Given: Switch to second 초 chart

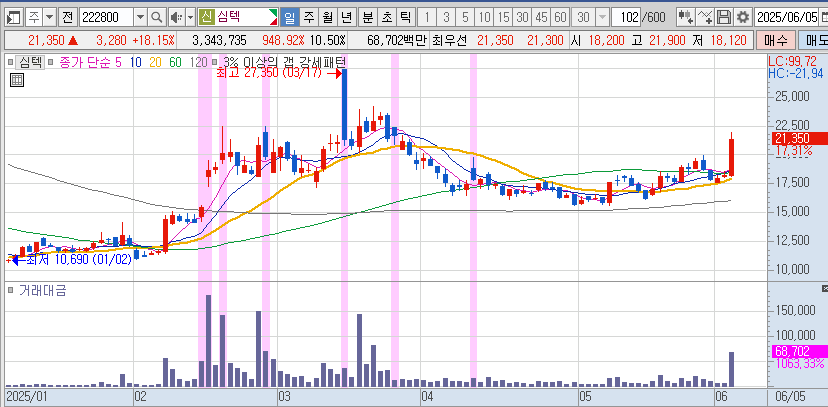Looking at the screenshot, I should coord(387,18).
